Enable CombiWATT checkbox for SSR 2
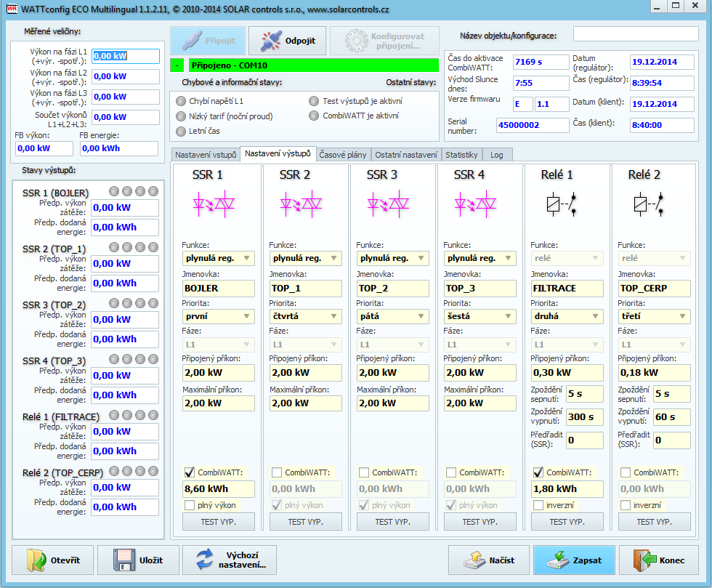 click(x=277, y=472)
